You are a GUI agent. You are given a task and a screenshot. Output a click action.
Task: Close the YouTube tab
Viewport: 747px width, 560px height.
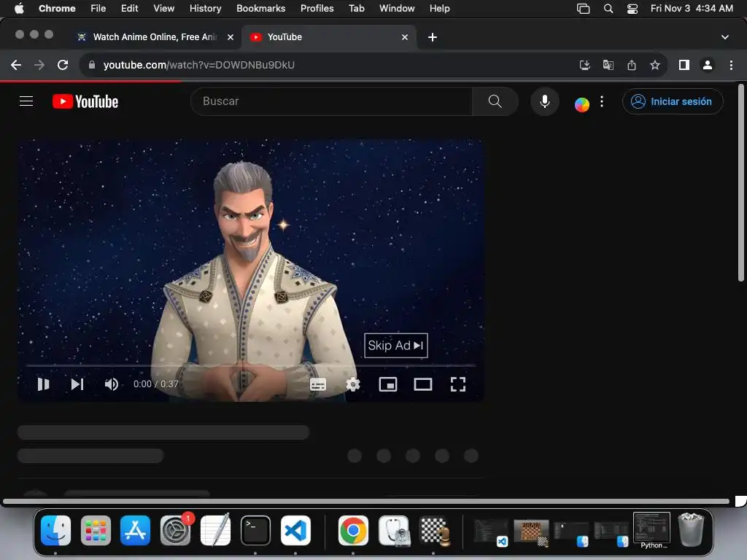coord(404,37)
